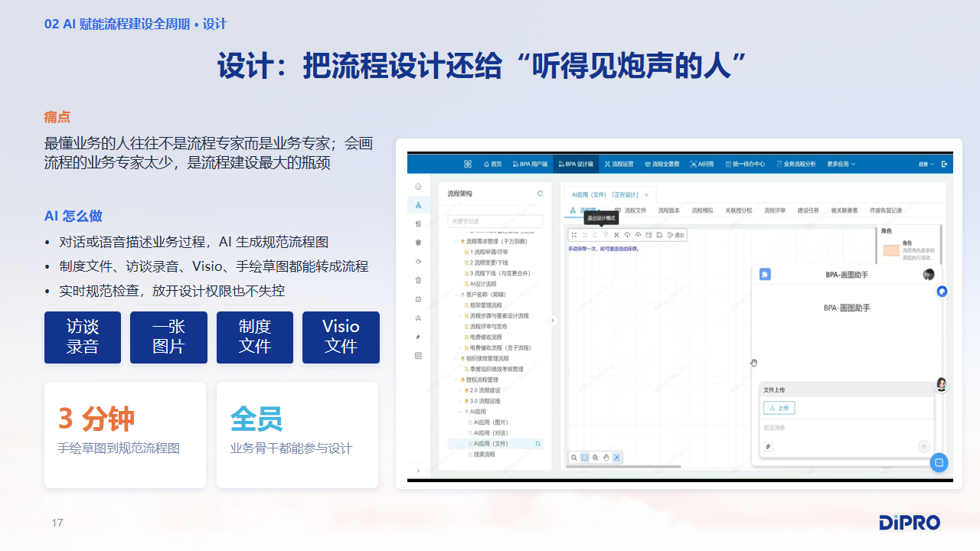Collapse the tree panel via splitter arrow
The width and height of the screenshot is (980, 551).
pos(553,321)
